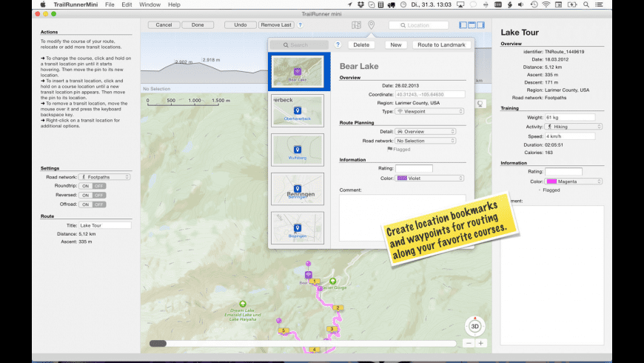Click the Route to Landmark button
Viewport: 644px width, 363px height.
pyautogui.click(x=441, y=44)
